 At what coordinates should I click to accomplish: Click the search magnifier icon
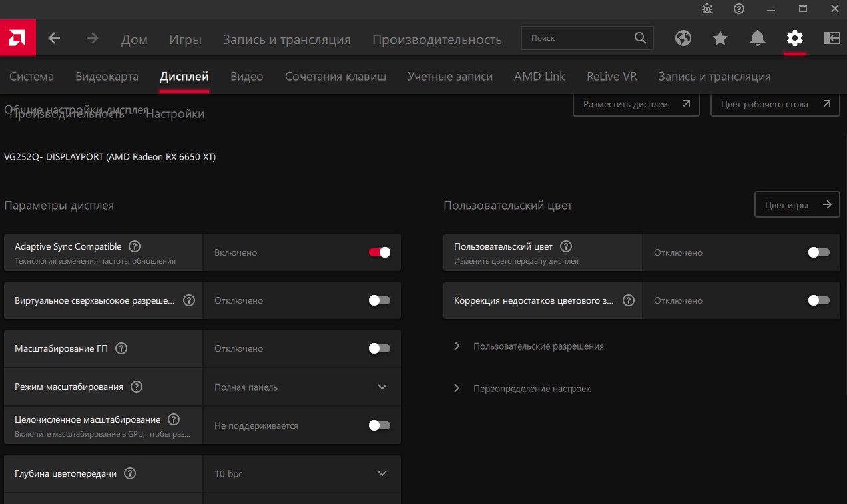click(x=640, y=38)
